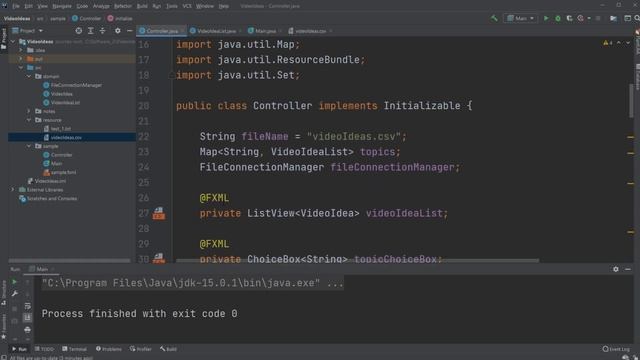Open the Terminal tool window
640x360 pixels.
coord(74,349)
